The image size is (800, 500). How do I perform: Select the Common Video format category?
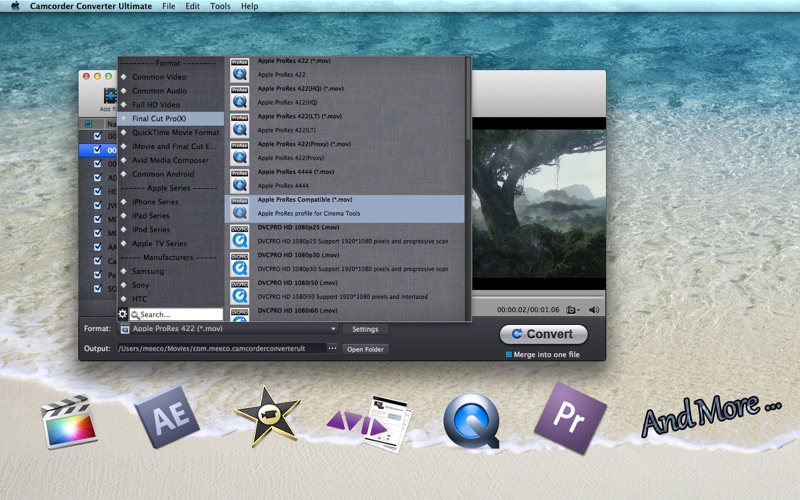coord(170,77)
